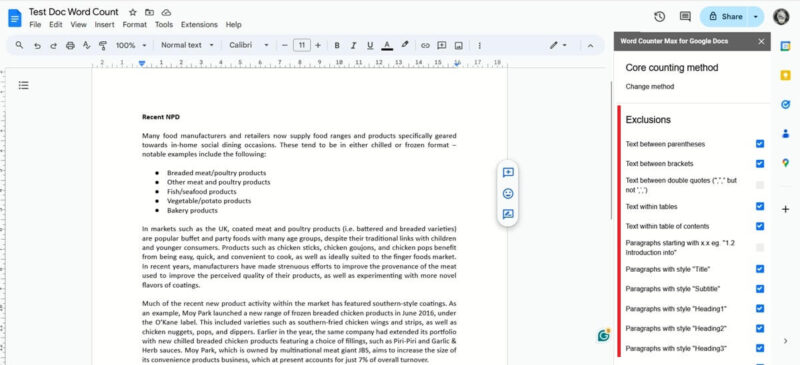Uncheck Paragraphs with style Subtitle
The height and width of the screenshot is (365, 800).
(760, 289)
